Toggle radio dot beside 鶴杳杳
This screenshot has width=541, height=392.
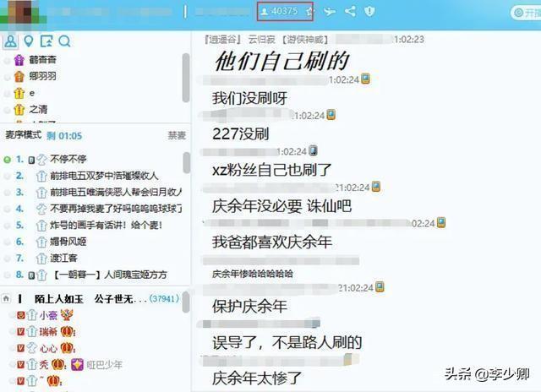(x=7, y=60)
